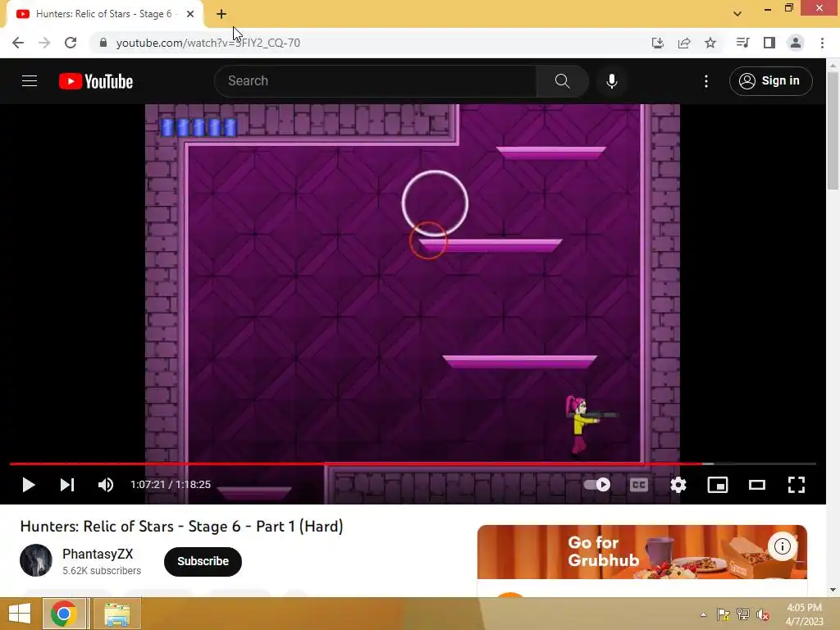Go to the YouTube home logo
The width and height of the screenshot is (840, 630).
point(96,81)
